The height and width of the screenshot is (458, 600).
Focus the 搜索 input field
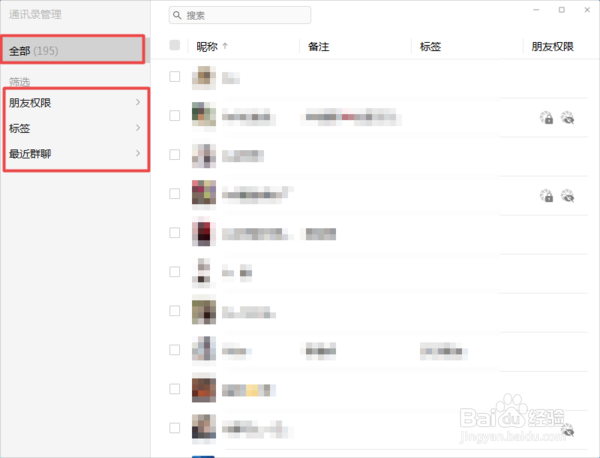[x=240, y=15]
